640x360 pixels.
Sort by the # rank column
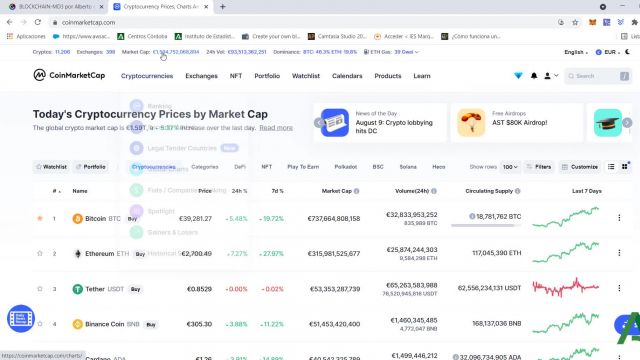coord(56,191)
